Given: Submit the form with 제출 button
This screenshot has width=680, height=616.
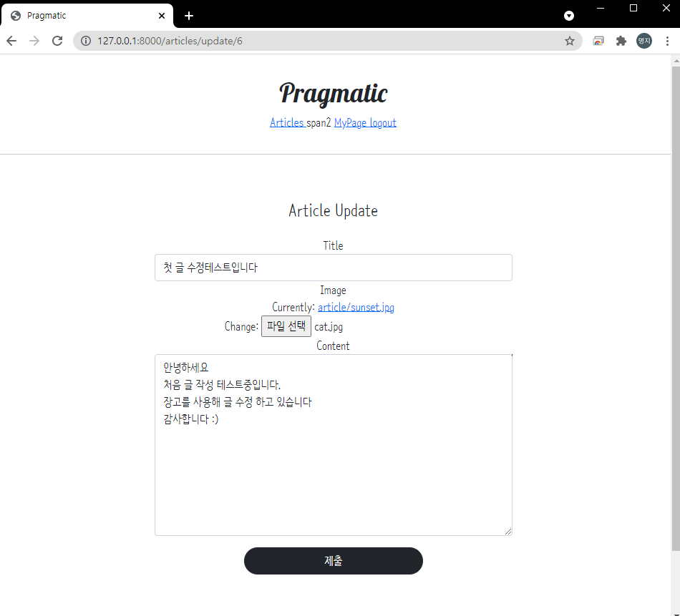Looking at the screenshot, I should pyautogui.click(x=333, y=560).
